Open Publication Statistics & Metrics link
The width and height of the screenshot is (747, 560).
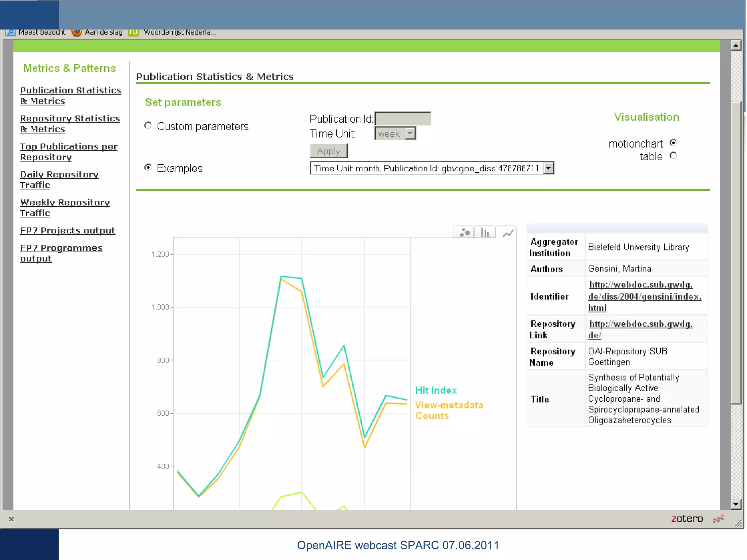pyautogui.click(x=70, y=96)
